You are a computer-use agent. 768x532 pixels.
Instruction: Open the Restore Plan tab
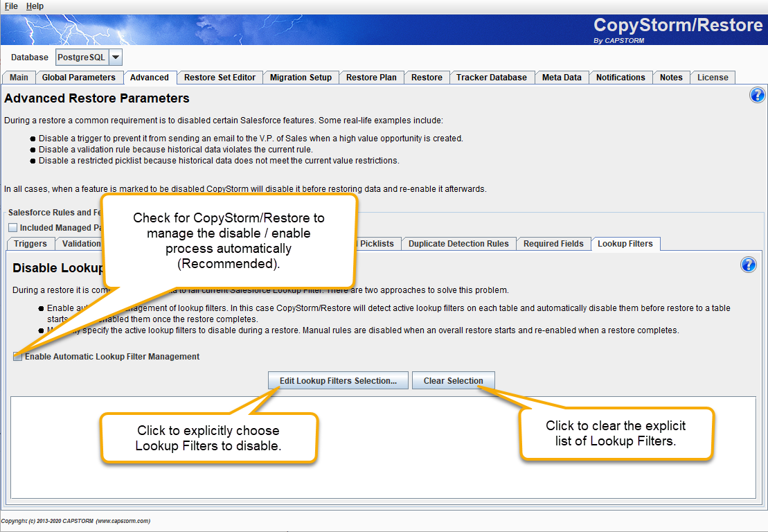(371, 78)
